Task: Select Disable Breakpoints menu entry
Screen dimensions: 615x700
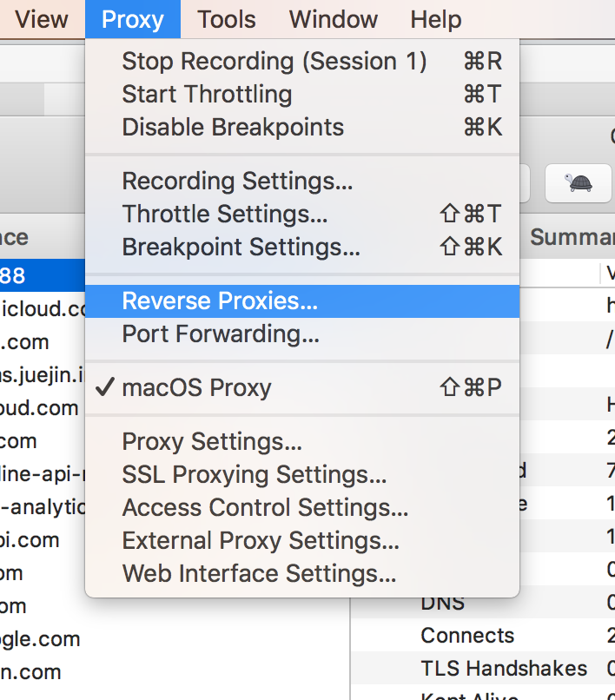Action: pyautogui.click(x=233, y=128)
